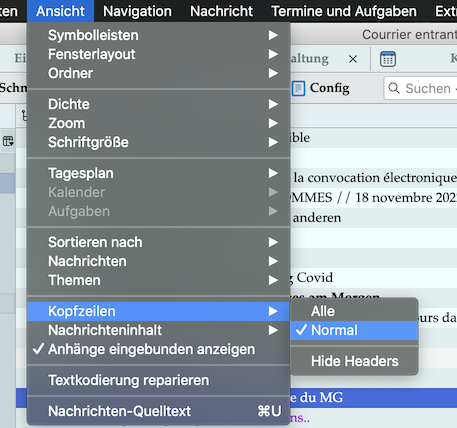Click the column picker icon
The image size is (457, 428).
click(x=8, y=141)
